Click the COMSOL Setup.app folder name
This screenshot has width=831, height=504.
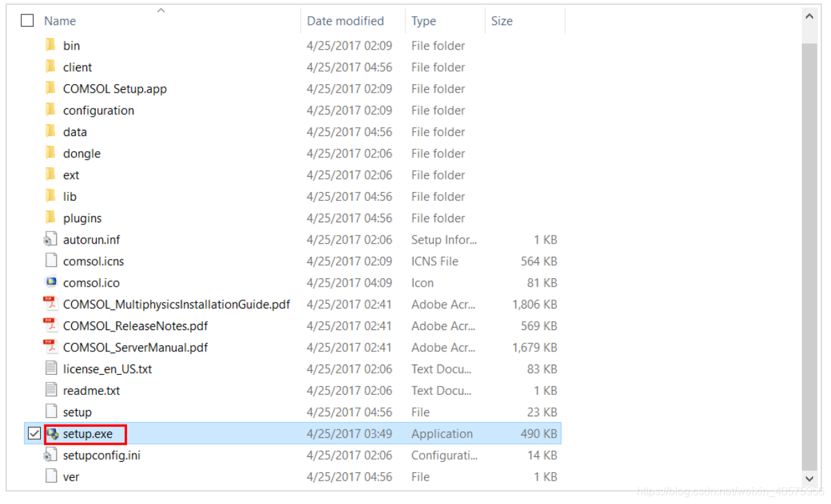click(115, 88)
